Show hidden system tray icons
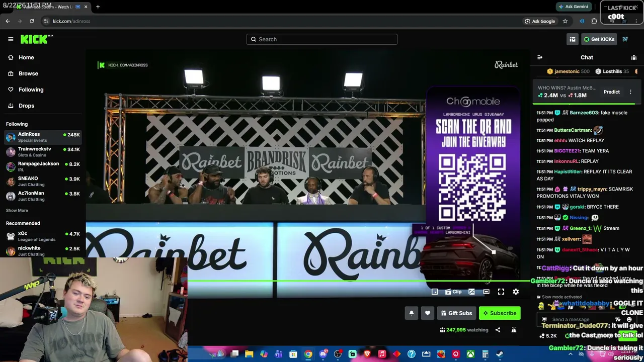The width and height of the screenshot is (644, 362). pyautogui.click(x=570, y=354)
